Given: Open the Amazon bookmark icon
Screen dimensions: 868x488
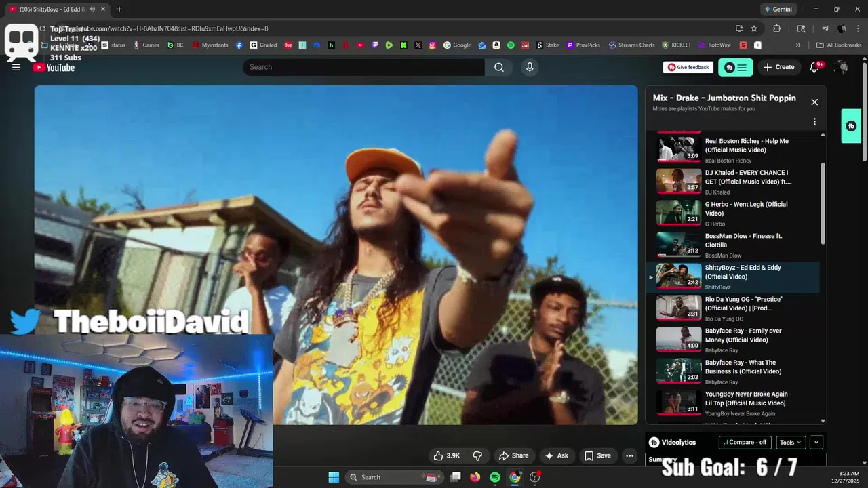Looking at the screenshot, I should click(496, 45).
